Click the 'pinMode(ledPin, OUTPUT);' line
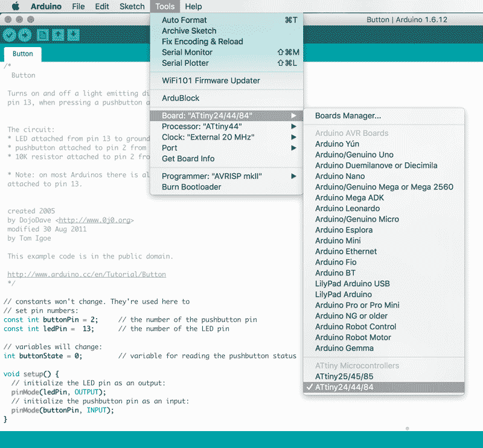Screen dimensions: 483x448 coord(59,392)
